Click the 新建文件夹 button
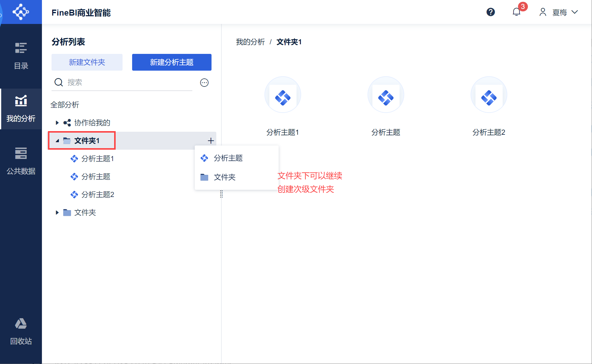 coord(87,62)
